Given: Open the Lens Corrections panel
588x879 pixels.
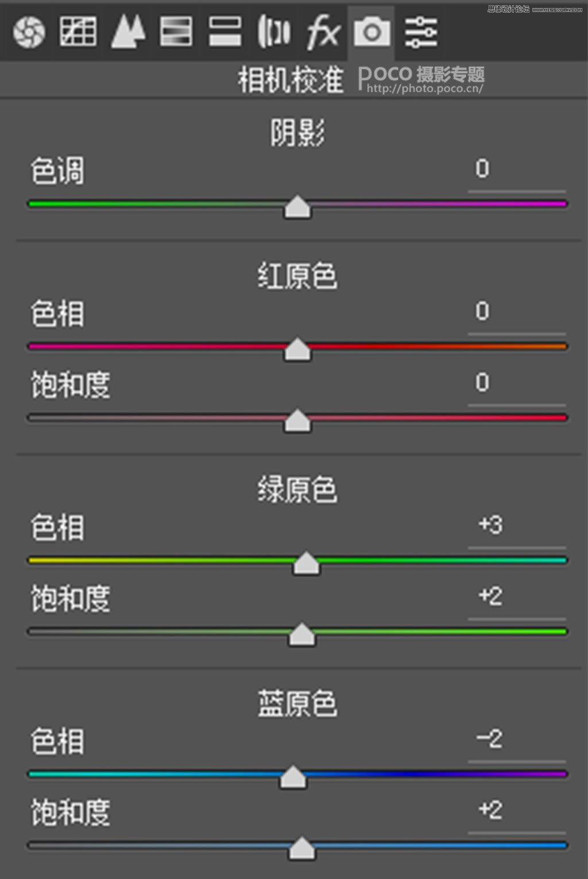Looking at the screenshot, I should point(273,32).
